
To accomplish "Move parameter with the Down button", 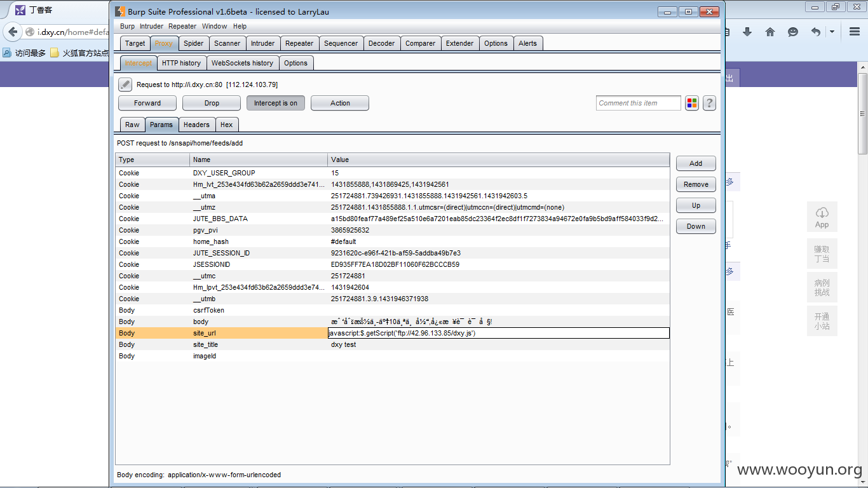I will click(x=696, y=226).
